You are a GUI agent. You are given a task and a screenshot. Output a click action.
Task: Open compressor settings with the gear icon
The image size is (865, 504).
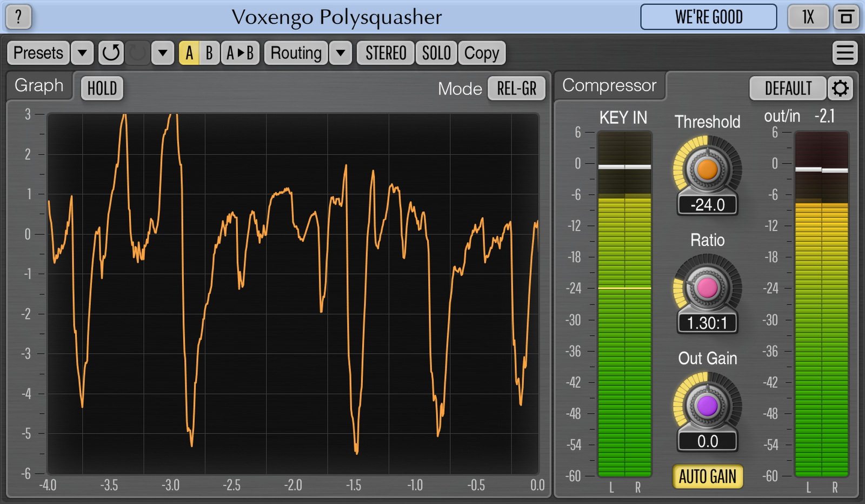[x=839, y=88]
